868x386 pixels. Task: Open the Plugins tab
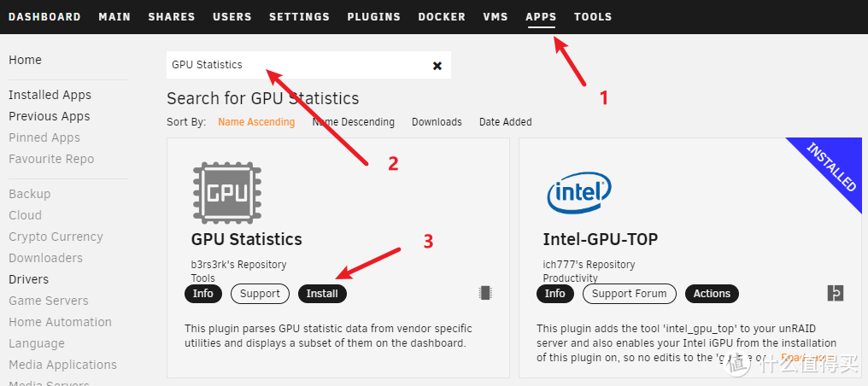pyautogui.click(x=374, y=16)
